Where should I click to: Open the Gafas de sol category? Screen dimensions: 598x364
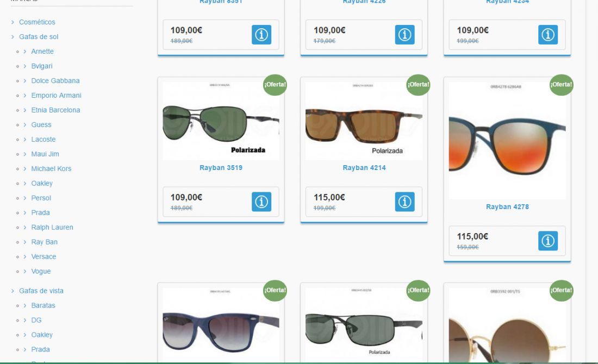(x=39, y=36)
